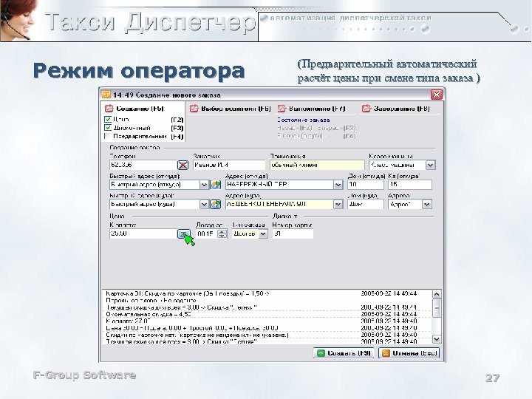532x399 pixels.
Task: Click the Примечания notes field
Action: tap(317, 166)
